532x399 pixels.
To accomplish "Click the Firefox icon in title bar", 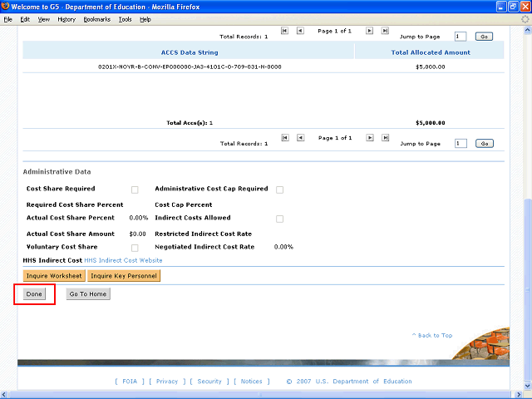I will point(5,7).
